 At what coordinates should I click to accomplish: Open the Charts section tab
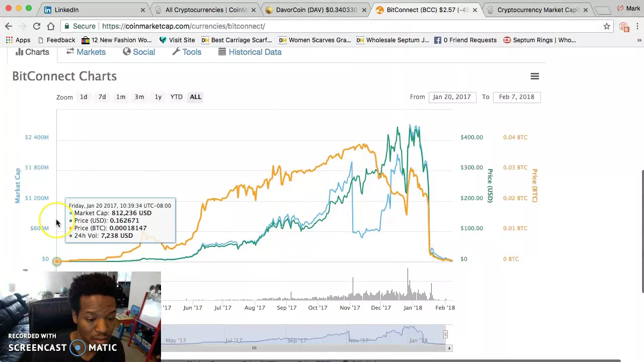tap(32, 52)
